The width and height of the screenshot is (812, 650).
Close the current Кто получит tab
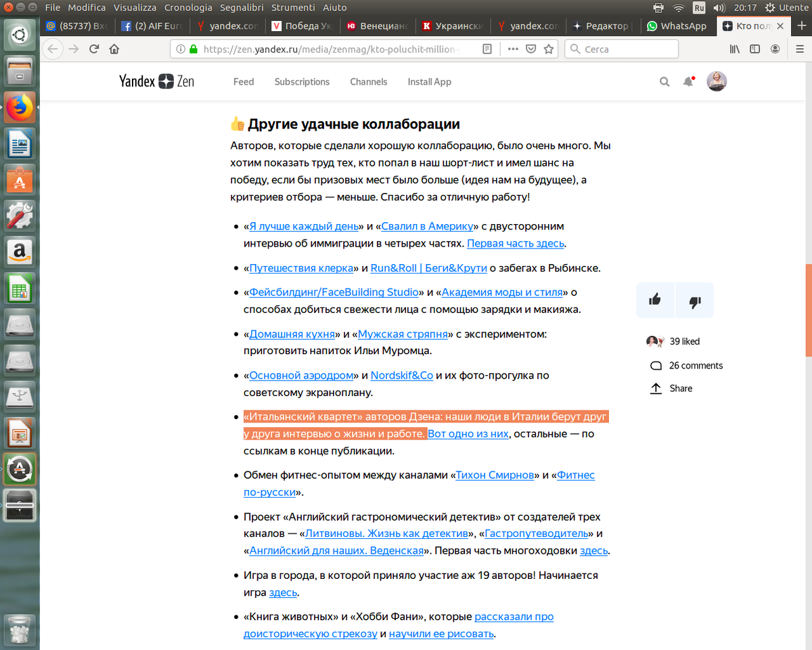[x=780, y=26]
